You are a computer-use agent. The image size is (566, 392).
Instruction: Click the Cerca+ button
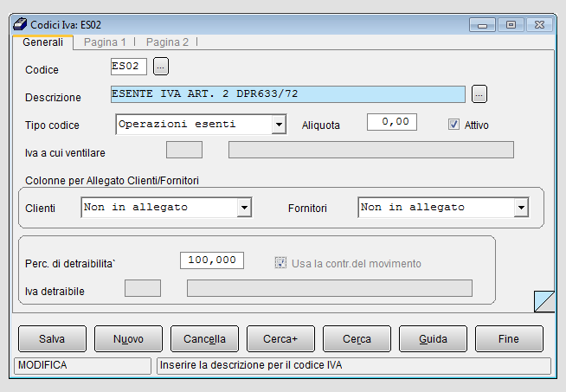tap(280, 338)
